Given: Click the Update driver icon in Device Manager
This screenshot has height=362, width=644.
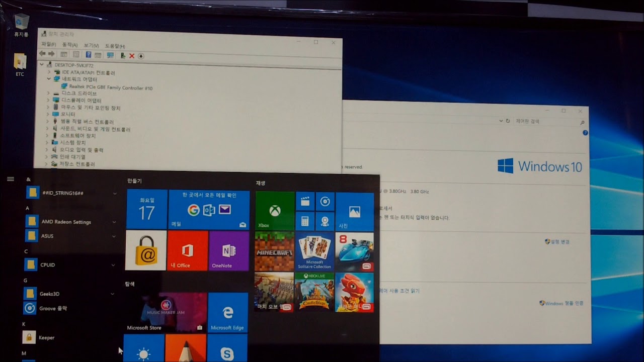Looking at the screenshot, I should 123,55.
